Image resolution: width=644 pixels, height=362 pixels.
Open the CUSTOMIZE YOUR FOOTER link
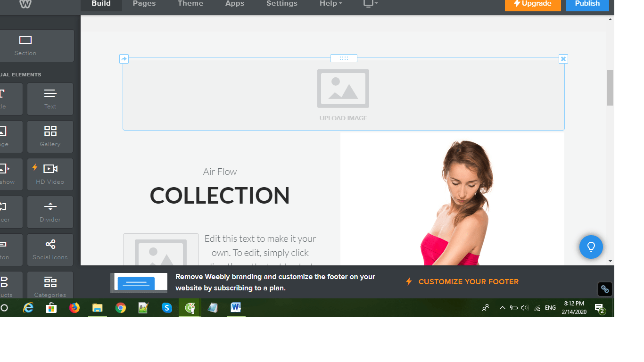click(x=468, y=281)
